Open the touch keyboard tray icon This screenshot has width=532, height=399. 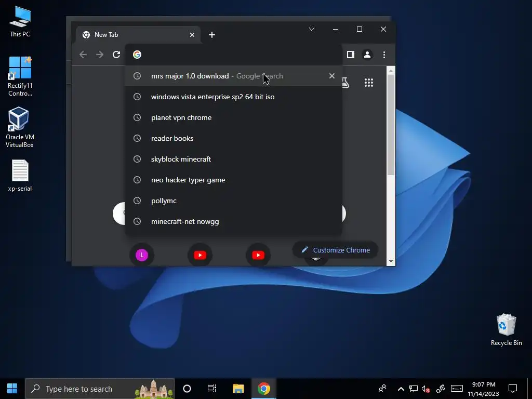(457, 389)
